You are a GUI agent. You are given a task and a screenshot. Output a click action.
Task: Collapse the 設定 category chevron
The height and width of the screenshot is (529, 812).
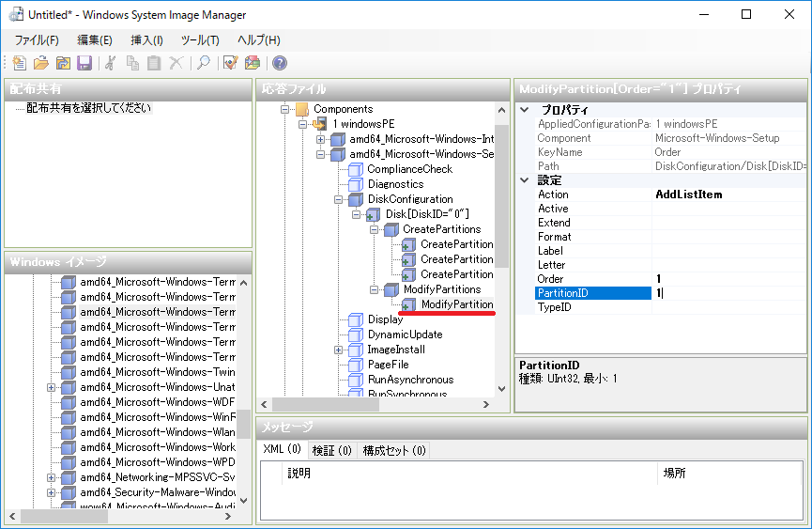[x=525, y=180]
